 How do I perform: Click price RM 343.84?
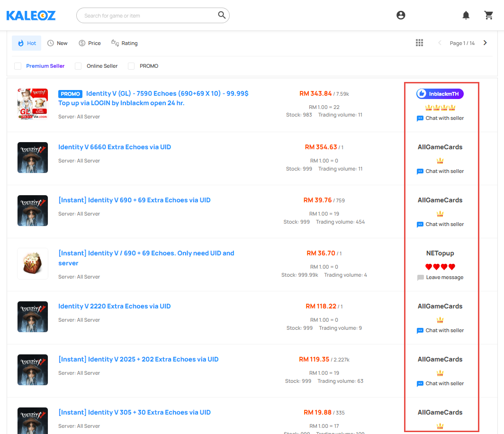click(315, 93)
